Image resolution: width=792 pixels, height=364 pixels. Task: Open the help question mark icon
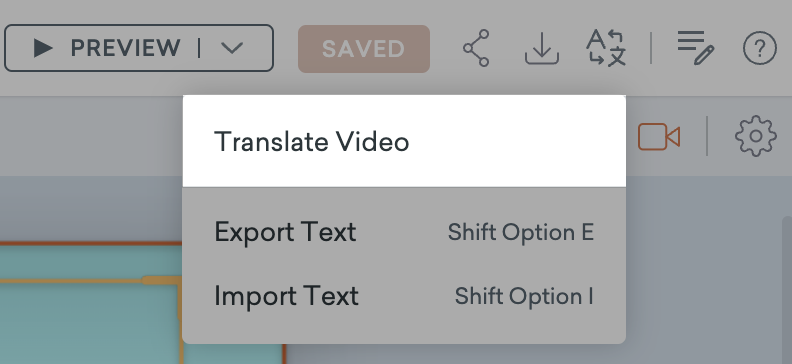[760, 48]
